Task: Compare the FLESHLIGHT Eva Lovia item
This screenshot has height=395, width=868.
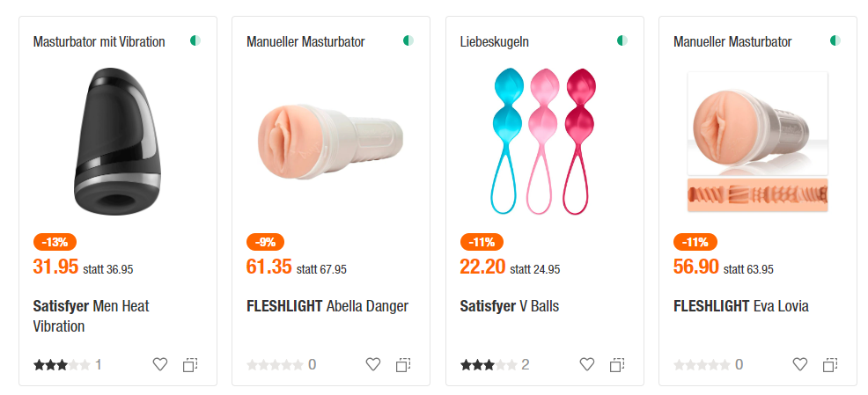Action: click(830, 364)
